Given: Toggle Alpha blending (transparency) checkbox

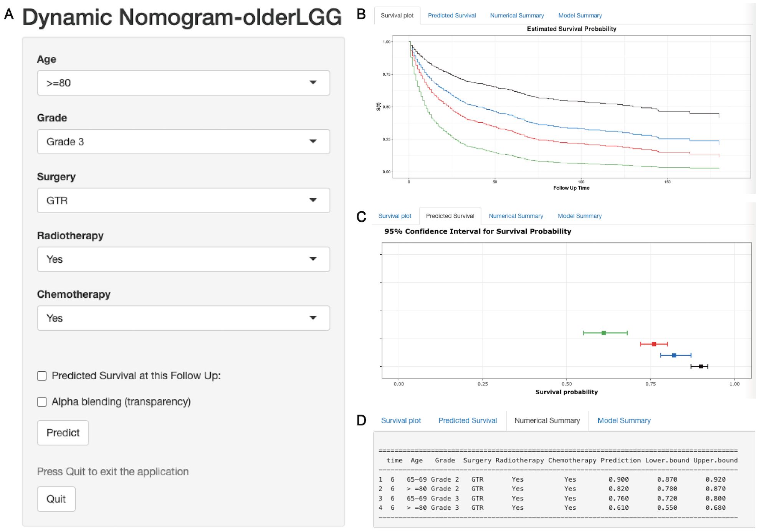Looking at the screenshot, I should point(42,402).
